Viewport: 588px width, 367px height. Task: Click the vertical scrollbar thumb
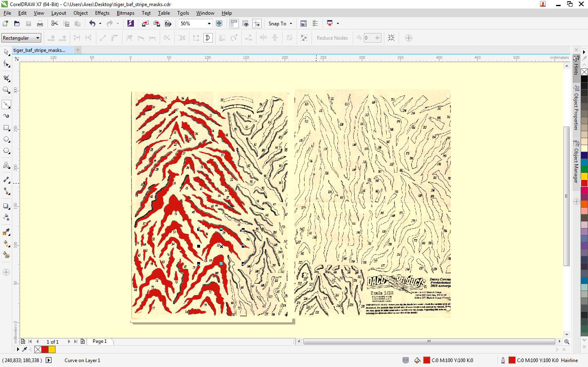point(566,196)
